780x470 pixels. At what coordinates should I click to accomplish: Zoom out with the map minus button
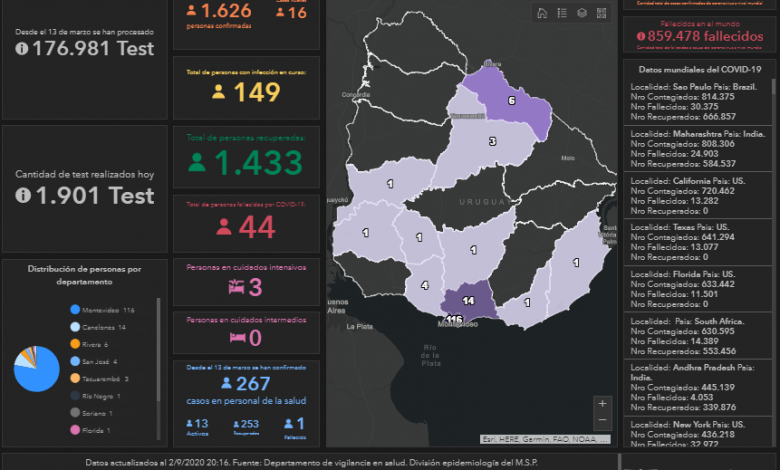coord(602,421)
